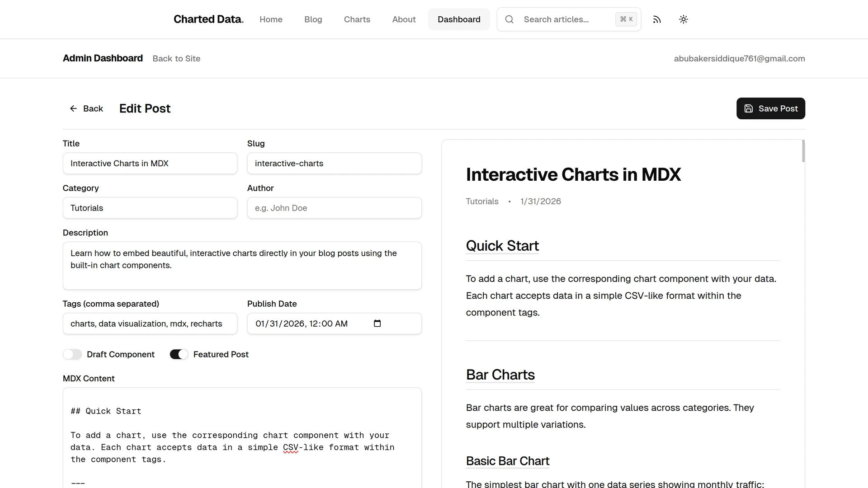Click the Tags comma separated field
The image size is (868, 488).
click(x=150, y=324)
